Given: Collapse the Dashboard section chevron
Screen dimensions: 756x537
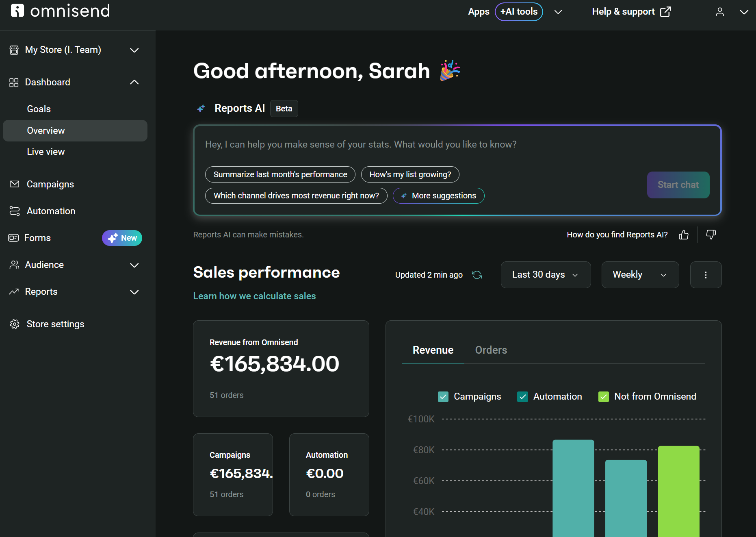Looking at the screenshot, I should [x=134, y=82].
